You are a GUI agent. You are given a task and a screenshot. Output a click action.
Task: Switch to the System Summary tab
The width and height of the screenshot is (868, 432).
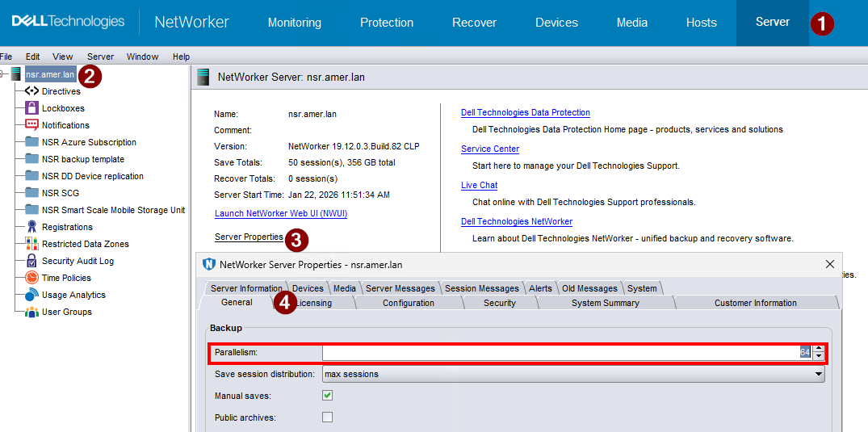pyautogui.click(x=606, y=303)
